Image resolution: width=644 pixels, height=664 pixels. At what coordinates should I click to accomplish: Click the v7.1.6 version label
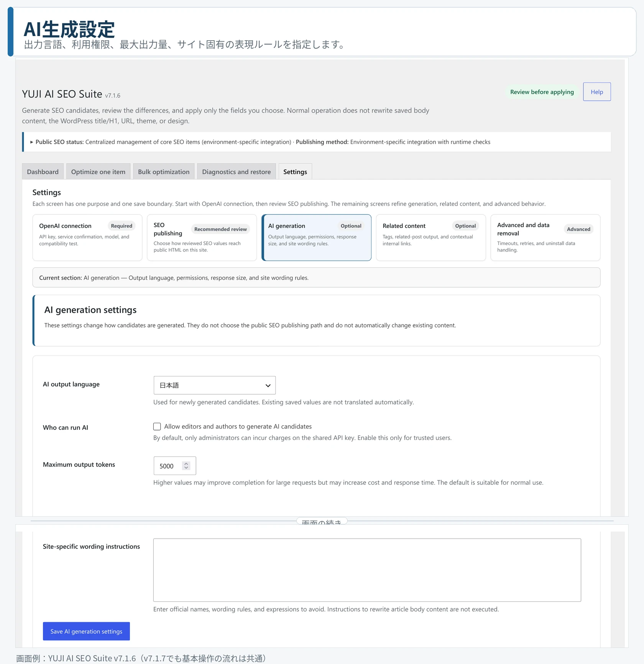[113, 96]
